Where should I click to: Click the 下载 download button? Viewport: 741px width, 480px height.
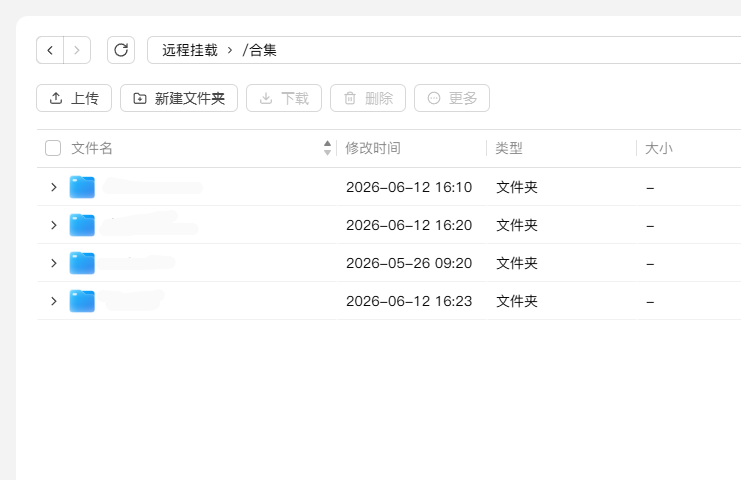[284, 98]
